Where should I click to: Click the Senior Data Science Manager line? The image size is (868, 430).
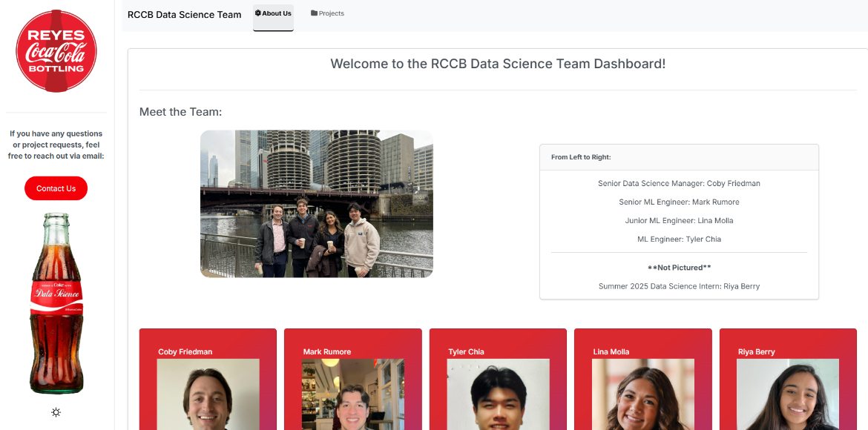(679, 183)
